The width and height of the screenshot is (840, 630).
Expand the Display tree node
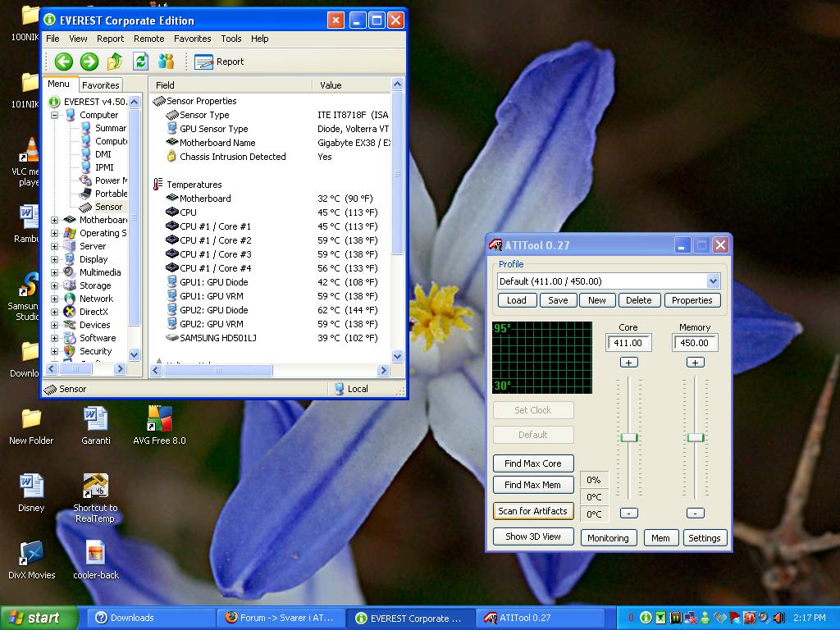tap(55, 259)
